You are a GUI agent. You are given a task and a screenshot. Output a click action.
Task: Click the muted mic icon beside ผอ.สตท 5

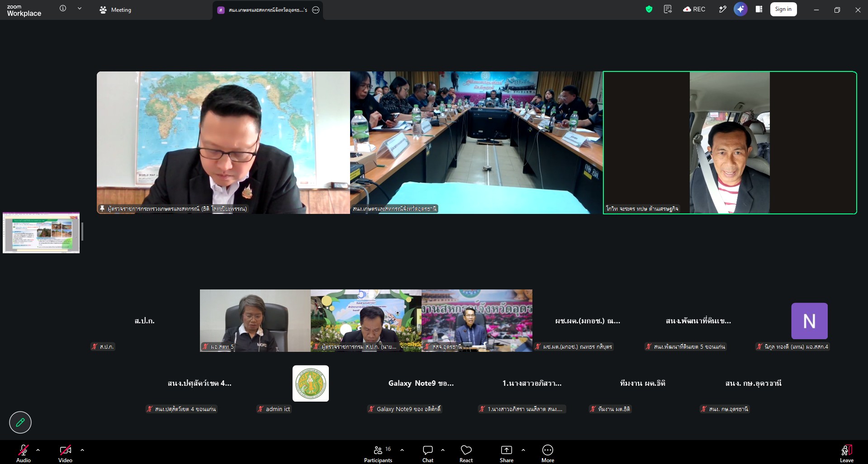[x=205, y=346]
